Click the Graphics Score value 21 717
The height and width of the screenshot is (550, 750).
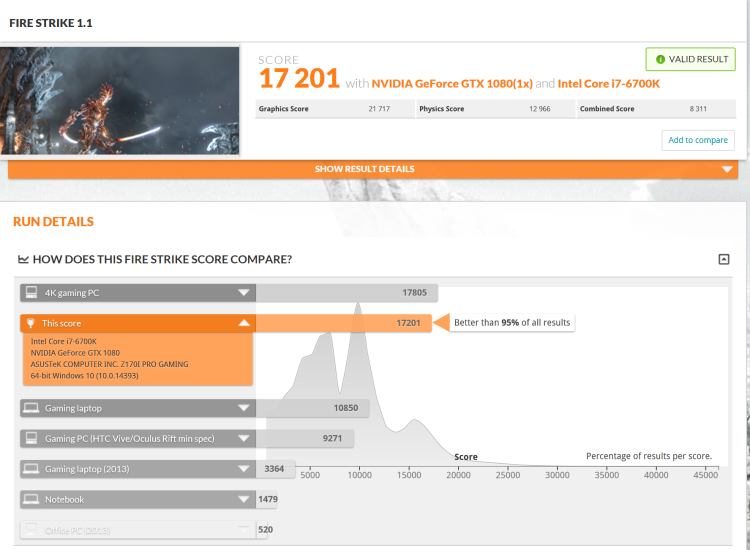[379, 109]
